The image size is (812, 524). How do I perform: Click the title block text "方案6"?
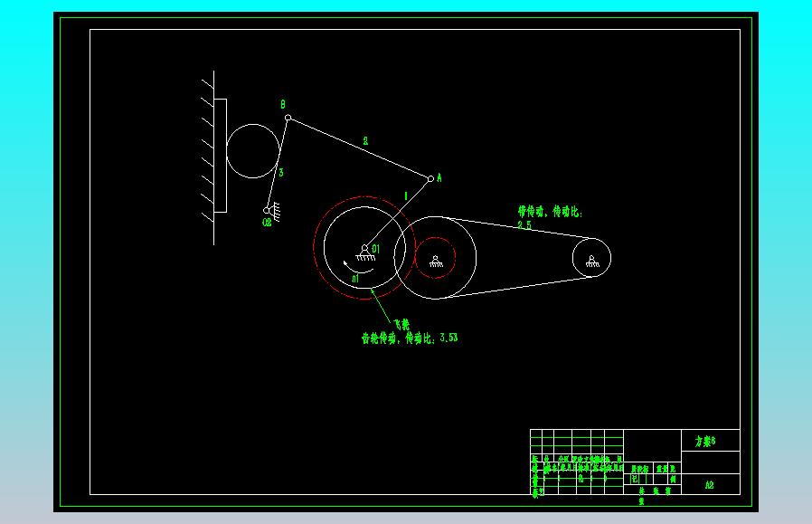[705, 441]
